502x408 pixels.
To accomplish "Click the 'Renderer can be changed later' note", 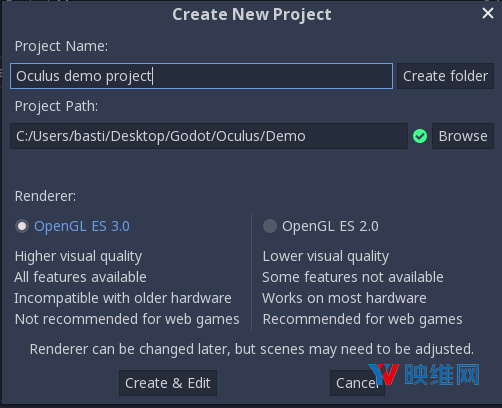I will coord(252,349).
